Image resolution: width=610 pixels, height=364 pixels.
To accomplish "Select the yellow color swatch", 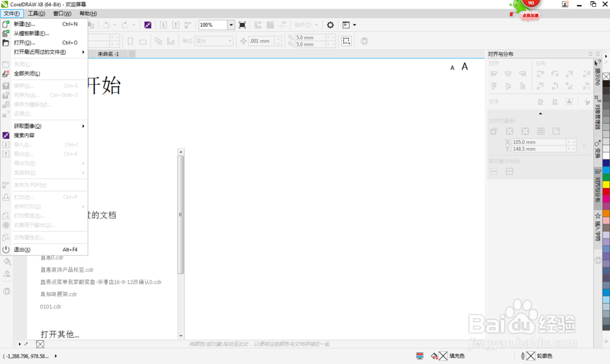I will tap(606, 184).
